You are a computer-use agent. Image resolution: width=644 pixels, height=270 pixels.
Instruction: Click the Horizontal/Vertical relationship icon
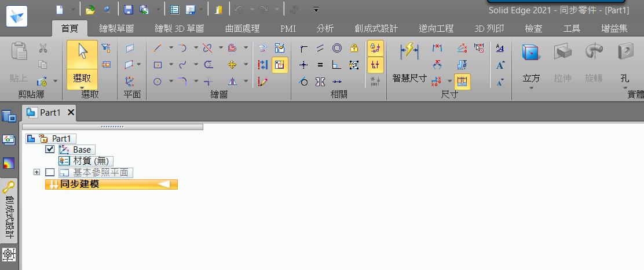[x=304, y=65]
